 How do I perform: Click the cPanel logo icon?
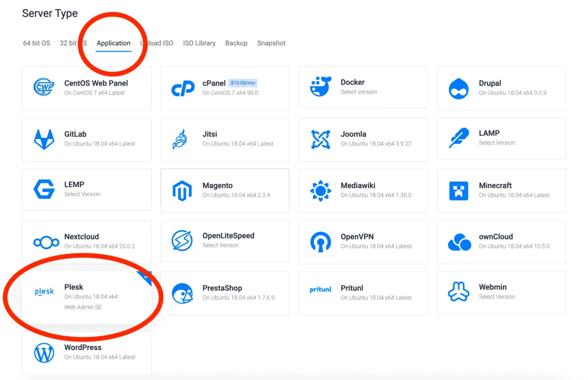pyautogui.click(x=182, y=87)
